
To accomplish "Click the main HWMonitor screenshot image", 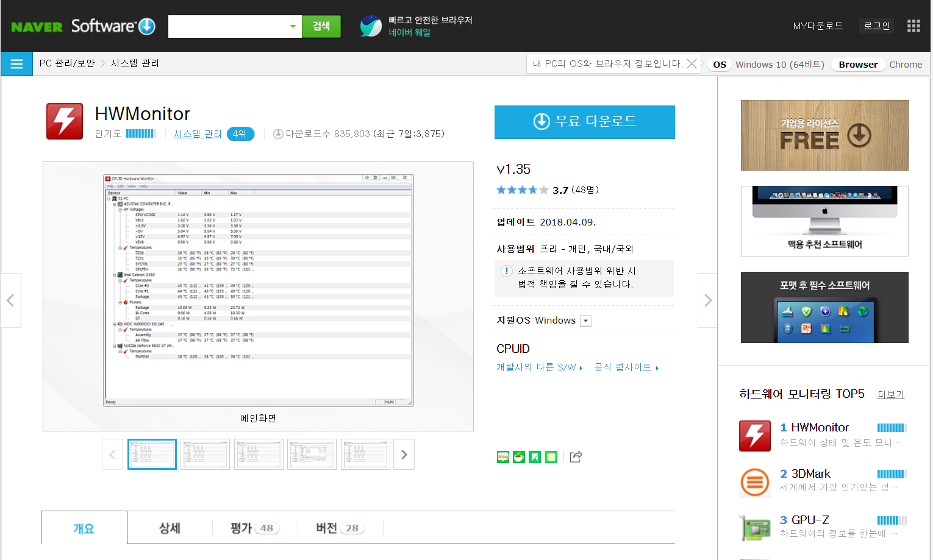I will coord(259,291).
